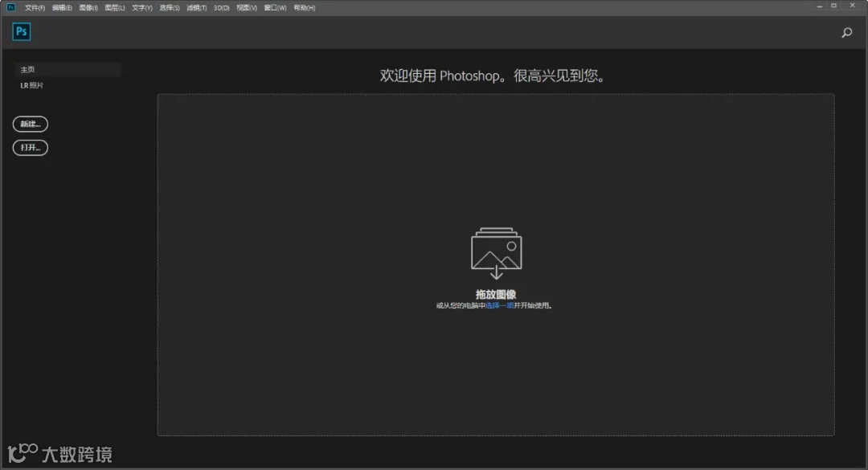Open the 选择(S) menu
Screen dimensions: 868x470
(170, 8)
